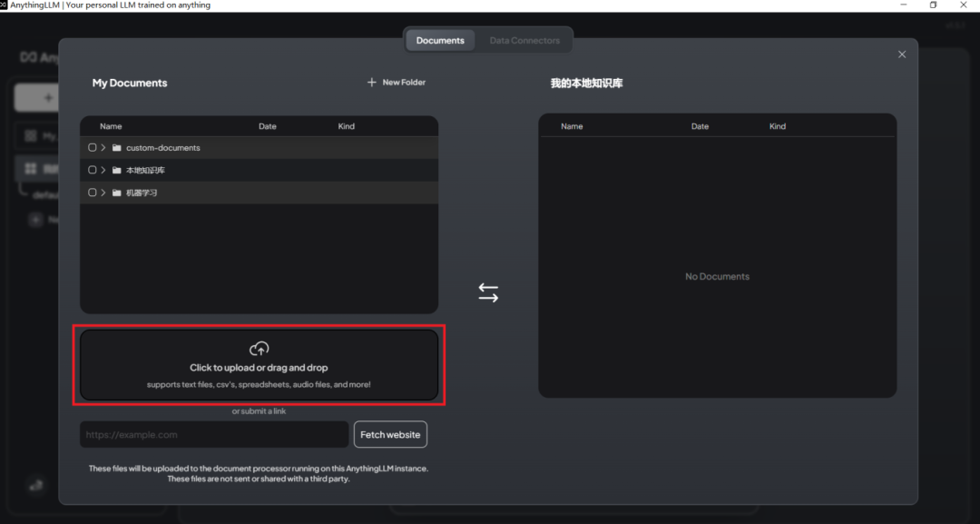Expand the custom-documents folder chevron
980x524 pixels.
103,147
